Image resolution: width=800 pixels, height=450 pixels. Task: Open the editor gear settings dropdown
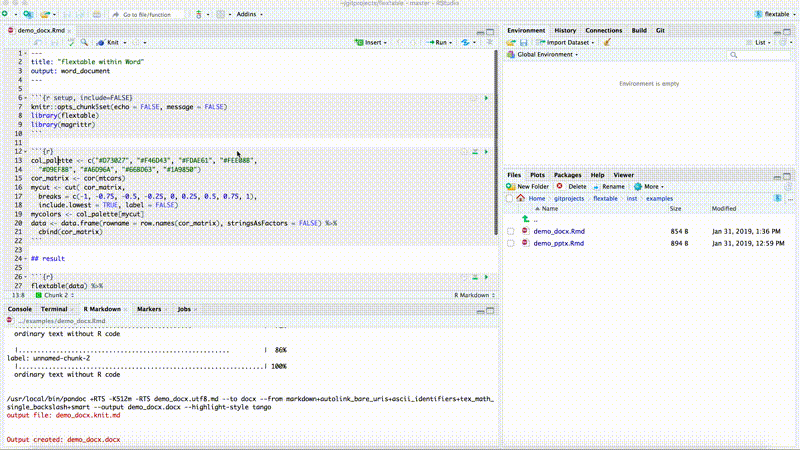coord(139,43)
